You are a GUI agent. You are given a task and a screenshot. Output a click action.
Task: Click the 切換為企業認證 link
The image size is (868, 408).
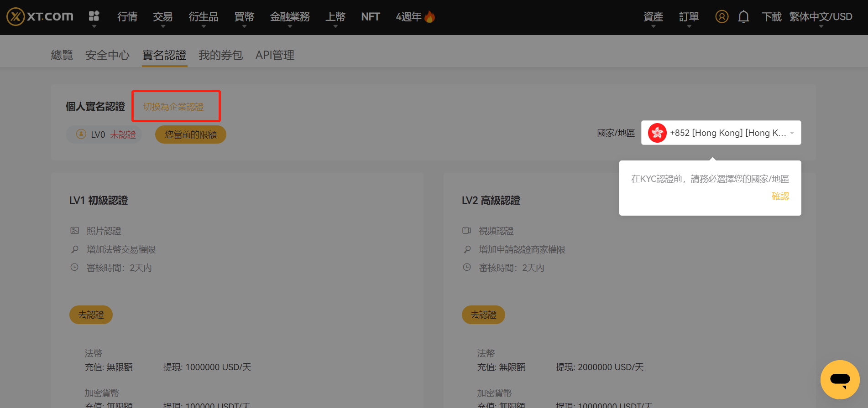174,107
